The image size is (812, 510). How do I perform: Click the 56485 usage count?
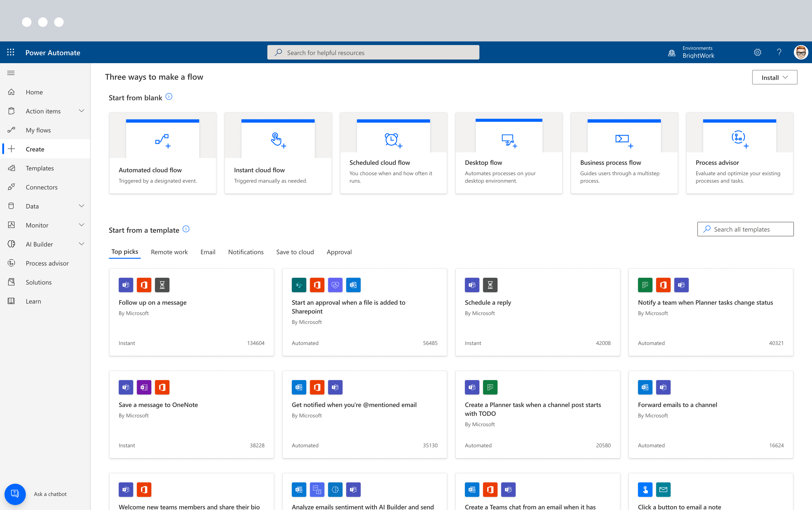[x=430, y=343]
